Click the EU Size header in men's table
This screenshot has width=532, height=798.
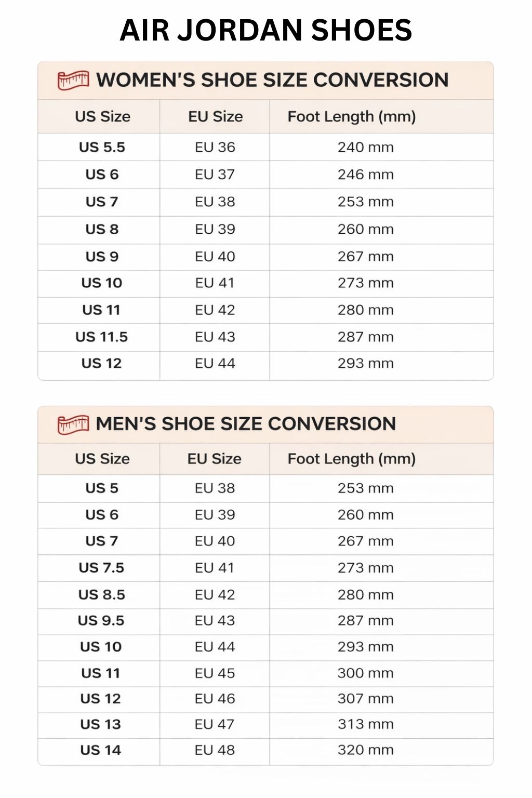(214, 459)
